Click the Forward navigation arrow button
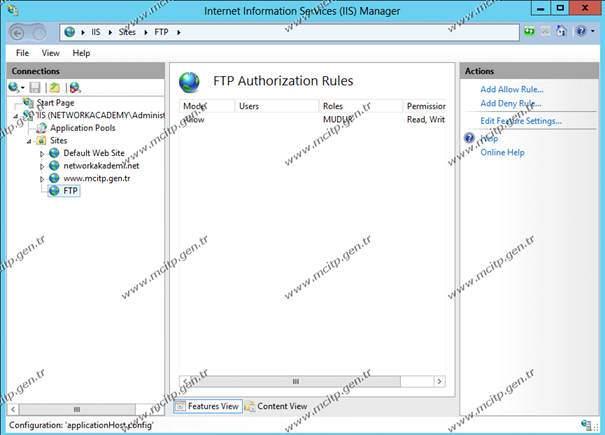Screen dimensions: 605x435 39,34
